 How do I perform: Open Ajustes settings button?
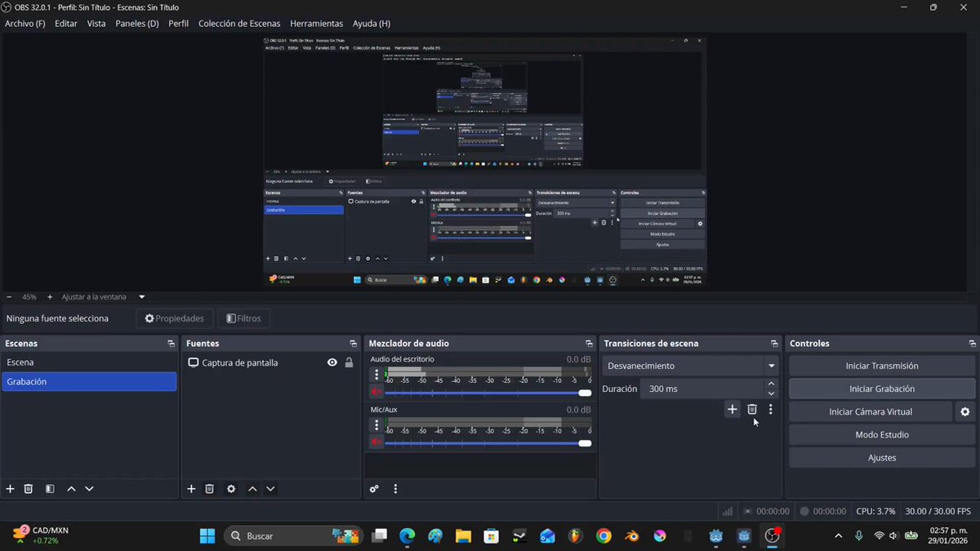882,458
